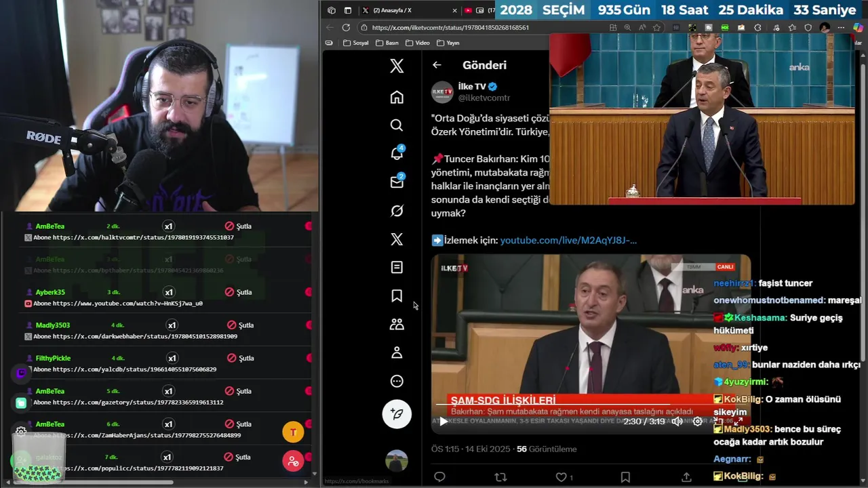868x488 pixels.
Task: Click the purple Twitch icon in panel
Action: 21,372
